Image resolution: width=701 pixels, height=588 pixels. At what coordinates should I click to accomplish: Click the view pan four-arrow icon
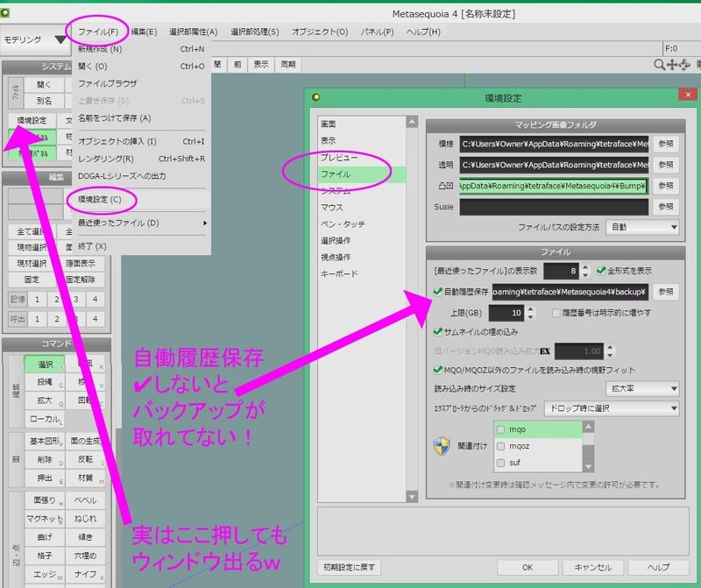(x=671, y=65)
